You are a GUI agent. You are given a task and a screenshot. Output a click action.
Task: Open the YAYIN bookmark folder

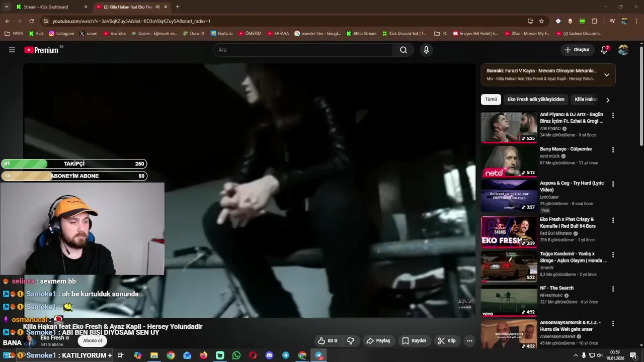(14, 34)
